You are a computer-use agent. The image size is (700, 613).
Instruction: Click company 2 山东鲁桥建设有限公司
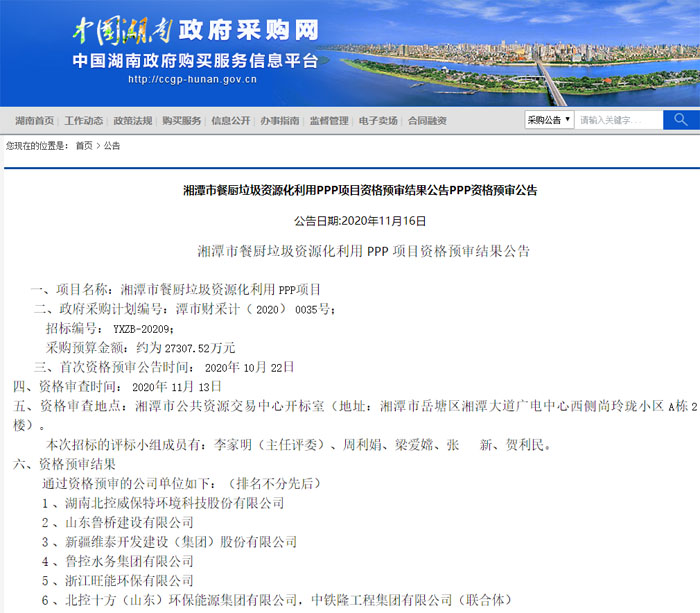point(117,522)
